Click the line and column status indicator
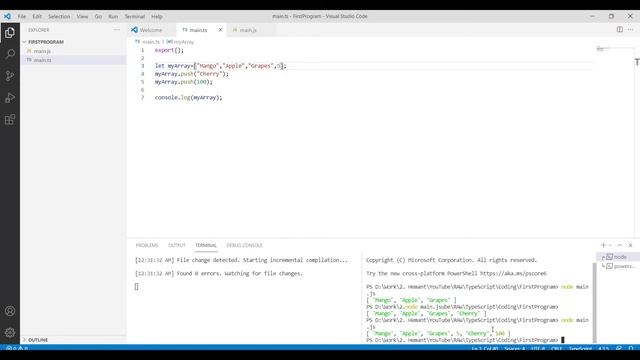The width and height of the screenshot is (640, 360). 485,349
